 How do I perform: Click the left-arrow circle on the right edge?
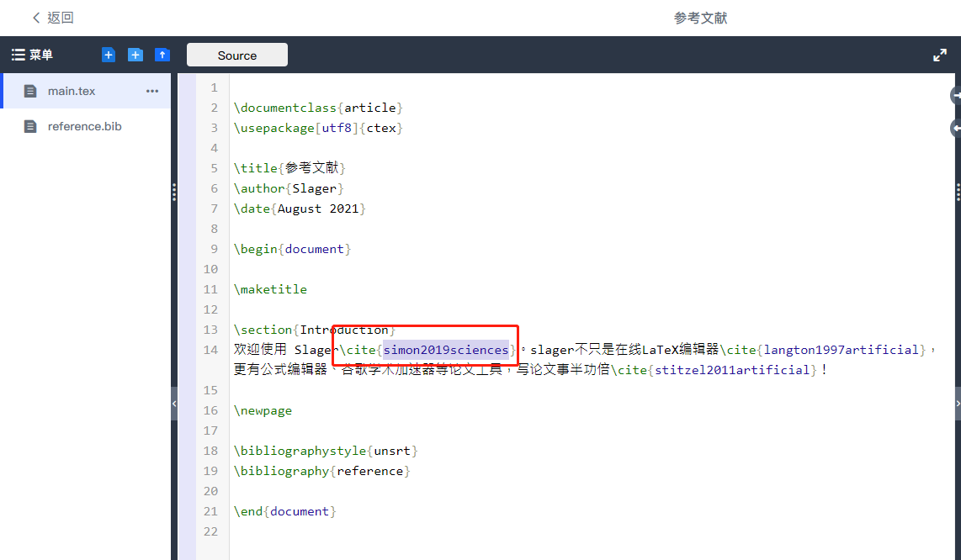(x=954, y=128)
